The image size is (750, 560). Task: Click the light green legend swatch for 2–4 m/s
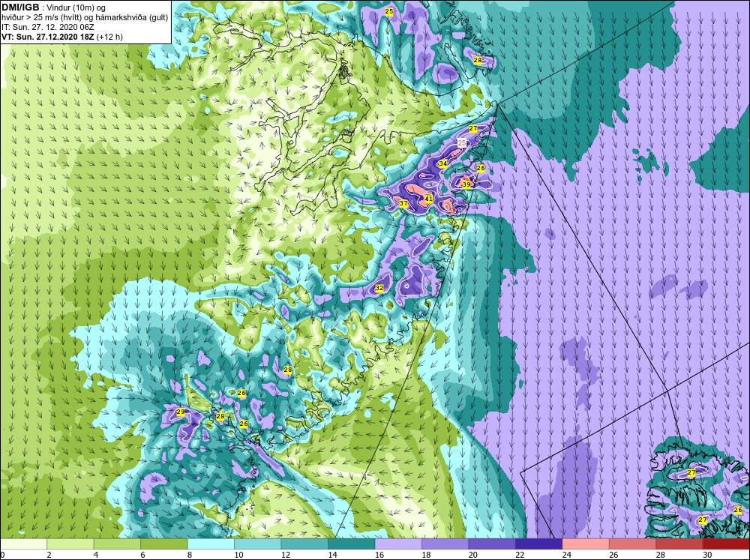coord(70,544)
